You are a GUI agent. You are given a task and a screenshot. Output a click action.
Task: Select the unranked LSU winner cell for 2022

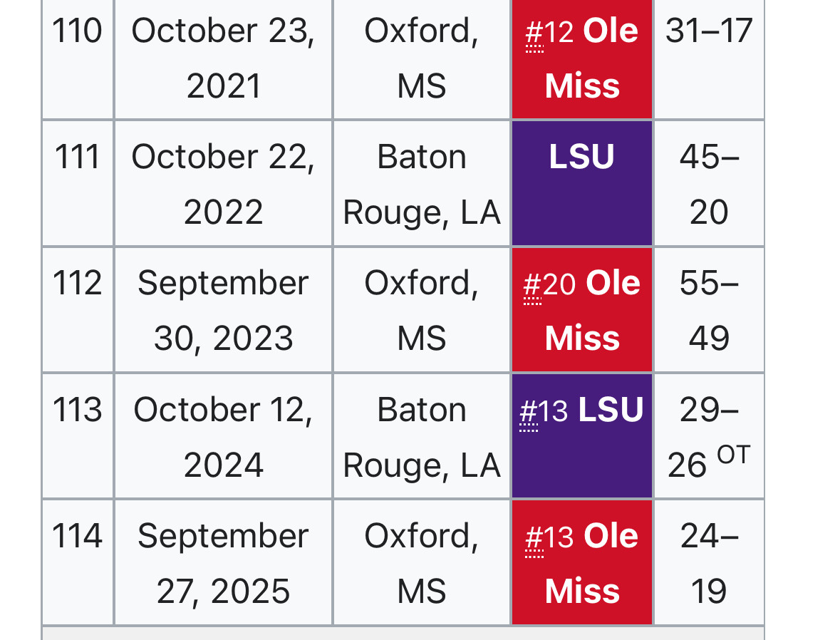pos(582,183)
